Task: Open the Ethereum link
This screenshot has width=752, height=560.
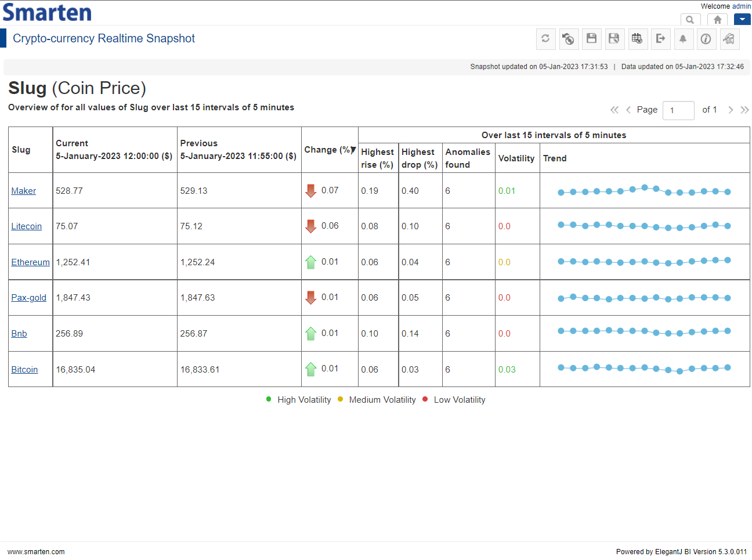Action: coord(31,262)
